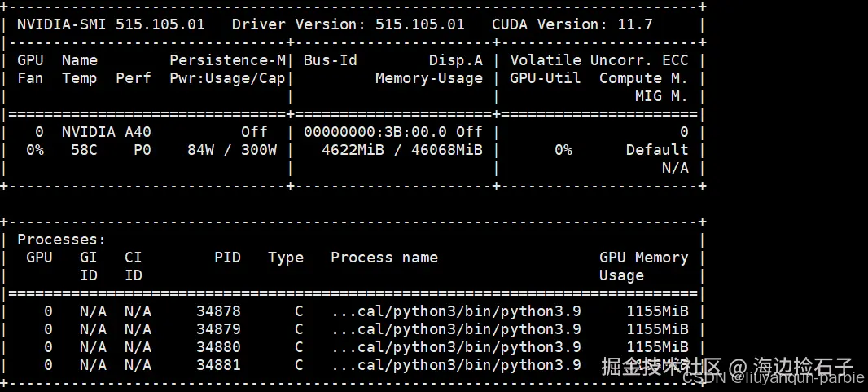Image resolution: width=868 pixels, height=392 pixels.
Task: Click the used memory '4622MiB'
Action: 353,150
